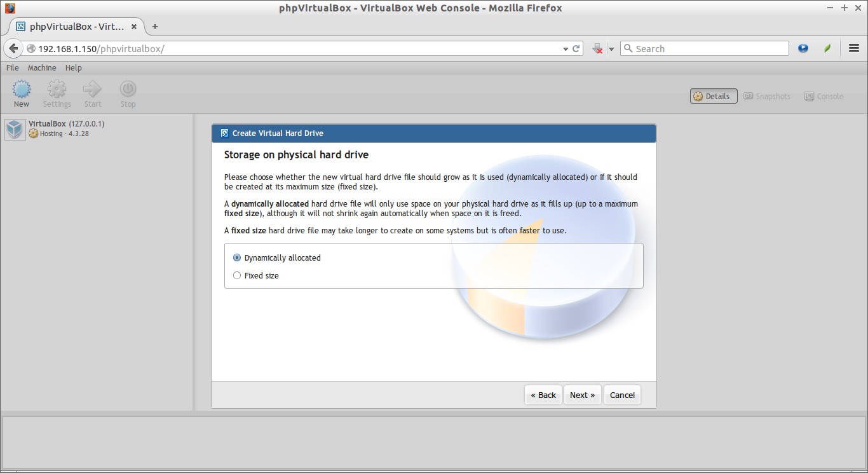Expand the download helper dropdown arrow
This screenshot has height=473, width=868.
611,49
